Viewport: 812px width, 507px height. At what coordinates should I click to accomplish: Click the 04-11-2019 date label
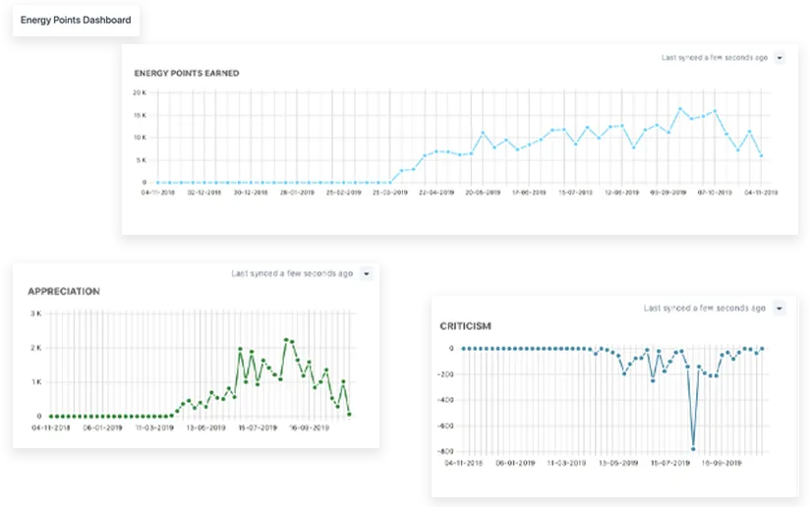click(762, 193)
